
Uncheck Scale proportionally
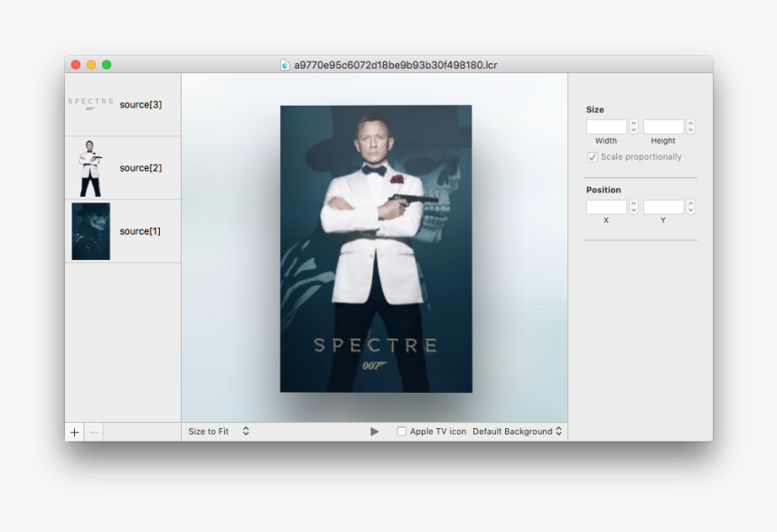coord(593,156)
